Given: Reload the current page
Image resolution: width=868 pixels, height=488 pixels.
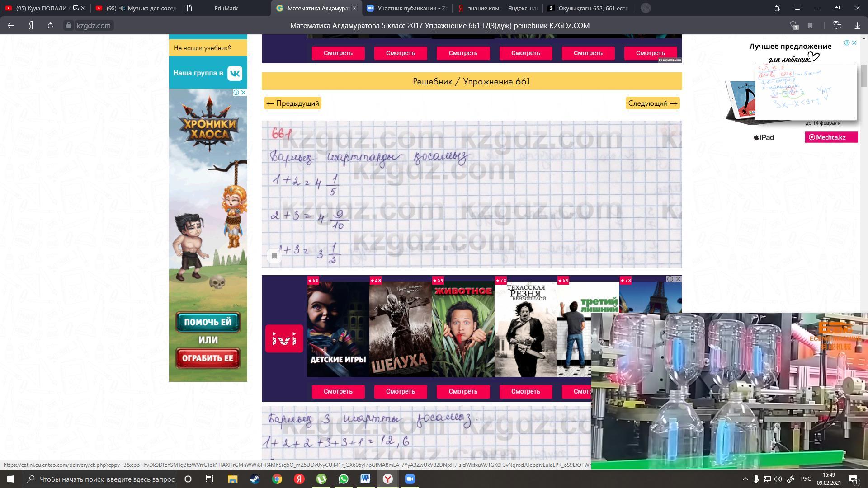Looking at the screenshot, I should point(50,26).
